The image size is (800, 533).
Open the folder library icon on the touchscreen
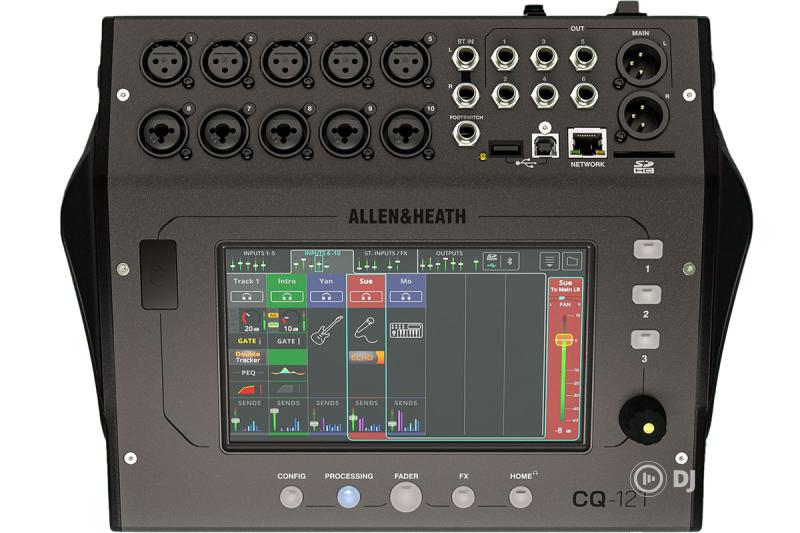pos(572,262)
